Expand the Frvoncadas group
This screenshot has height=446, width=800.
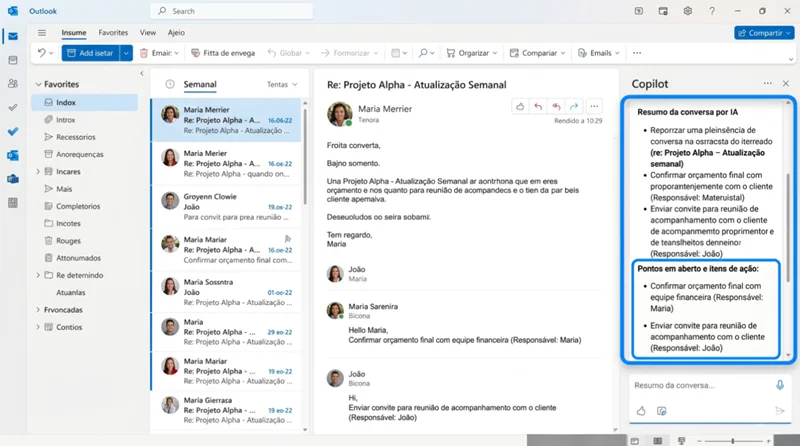point(38,310)
